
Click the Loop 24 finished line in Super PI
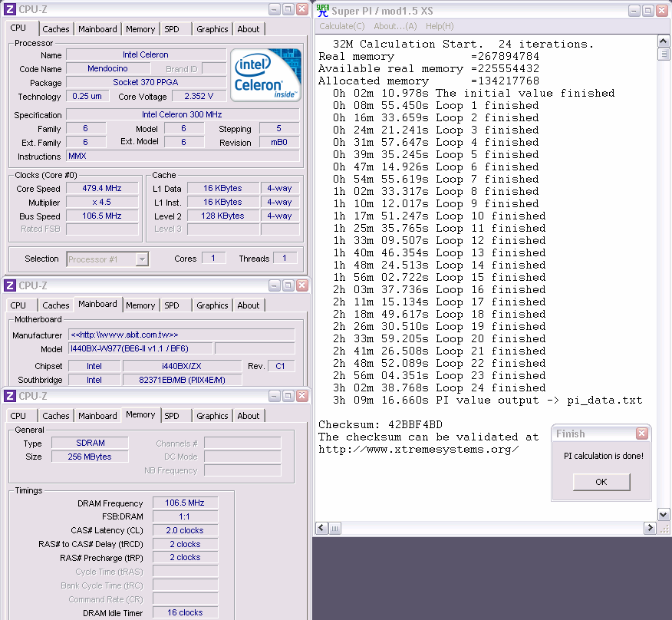coord(440,387)
